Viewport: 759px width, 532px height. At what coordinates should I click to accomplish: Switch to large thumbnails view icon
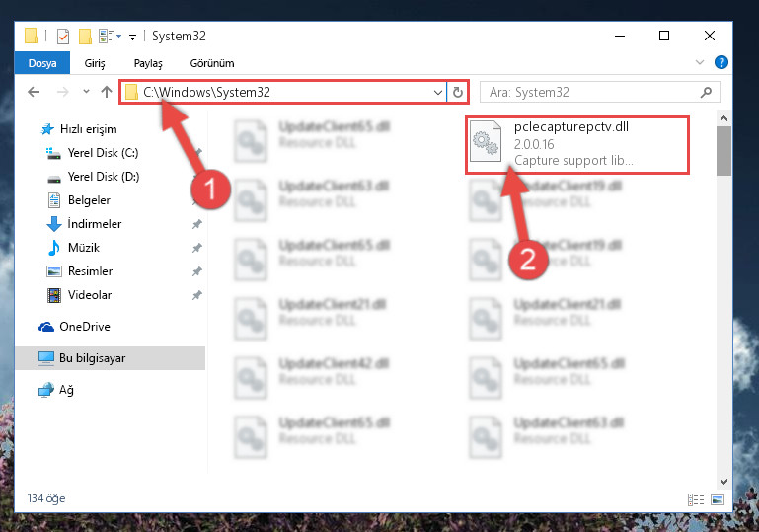pos(718,499)
